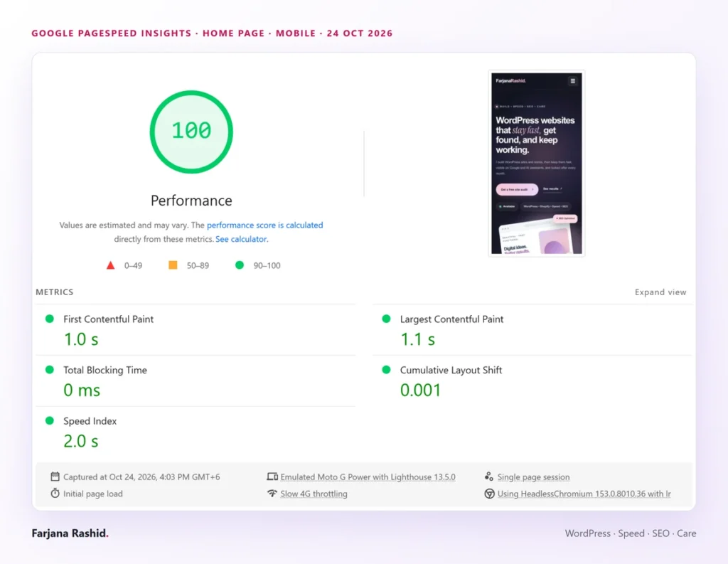
Task: Click the First Contentful Paint label
Action: click(x=108, y=319)
